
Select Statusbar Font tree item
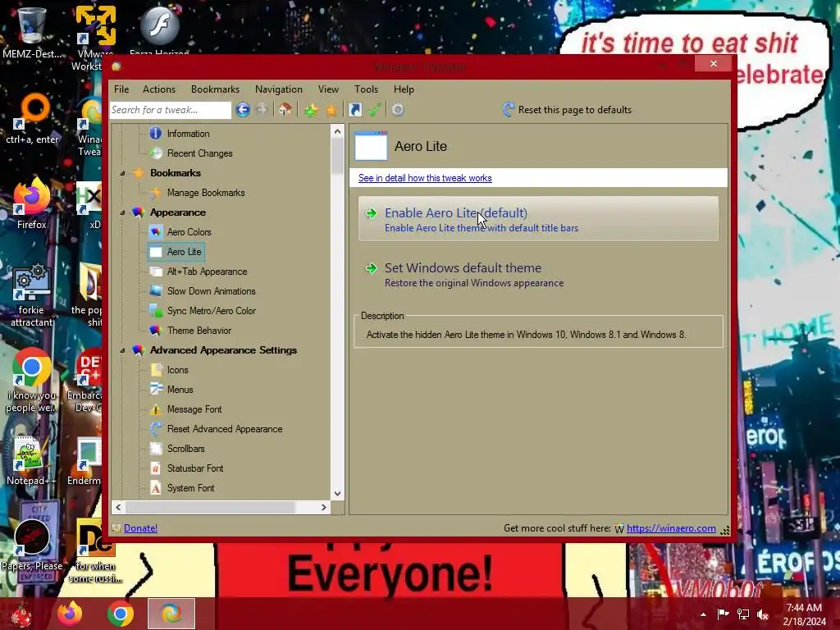pos(195,468)
